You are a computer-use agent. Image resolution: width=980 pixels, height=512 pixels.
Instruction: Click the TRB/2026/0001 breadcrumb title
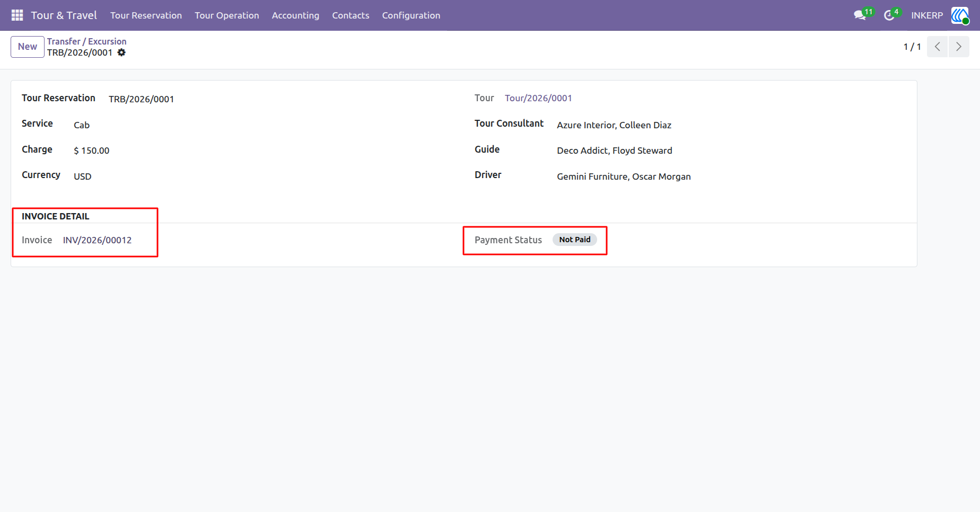tap(80, 52)
